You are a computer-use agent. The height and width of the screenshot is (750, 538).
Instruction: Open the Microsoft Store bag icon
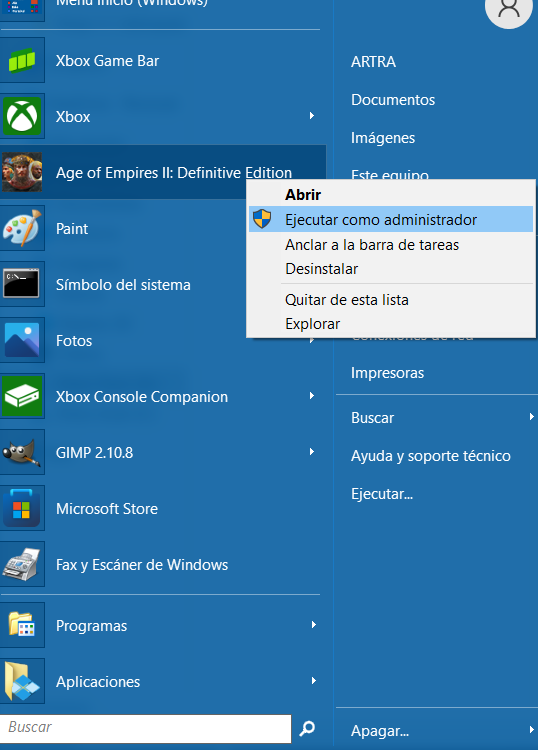(22, 508)
